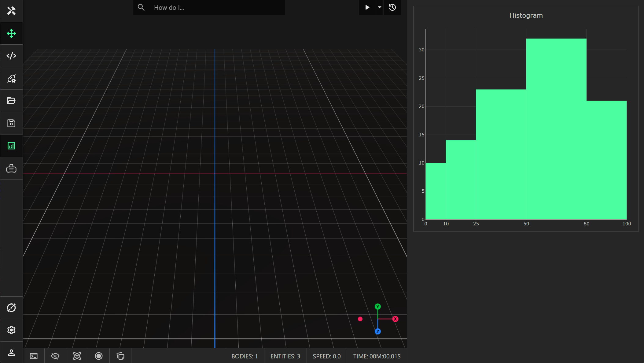Open the user account panel
Viewport: 644px width, 363px height.
tap(11, 353)
